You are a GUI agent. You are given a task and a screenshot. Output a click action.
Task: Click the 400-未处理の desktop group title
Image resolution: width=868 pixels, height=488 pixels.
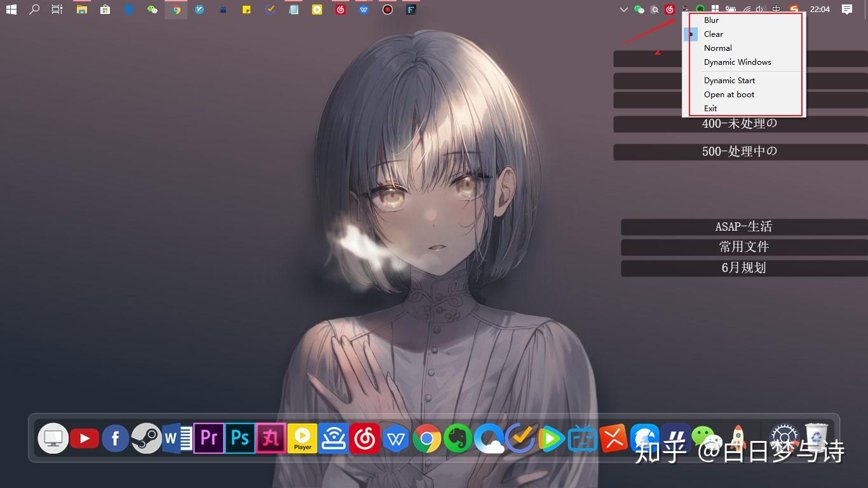[x=740, y=124]
